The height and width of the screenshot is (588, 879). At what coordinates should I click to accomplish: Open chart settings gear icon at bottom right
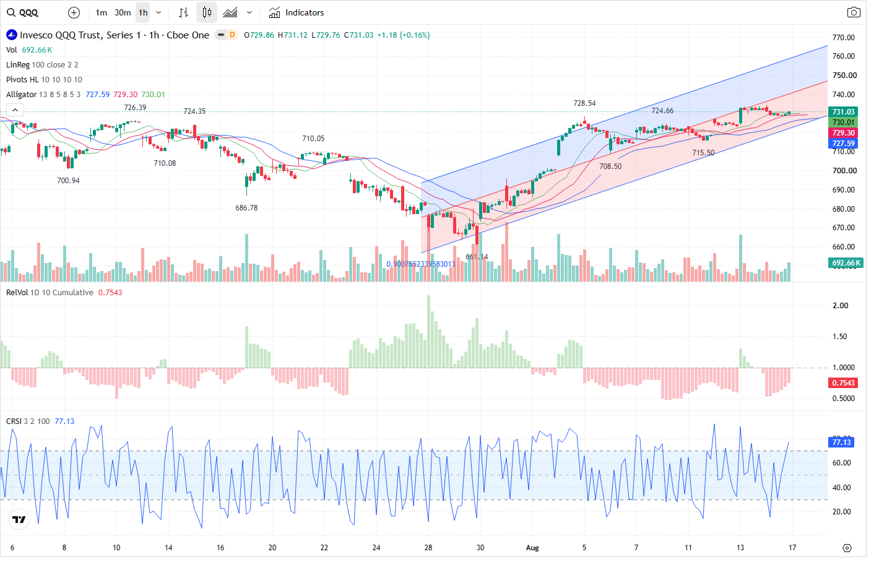tap(847, 548)
